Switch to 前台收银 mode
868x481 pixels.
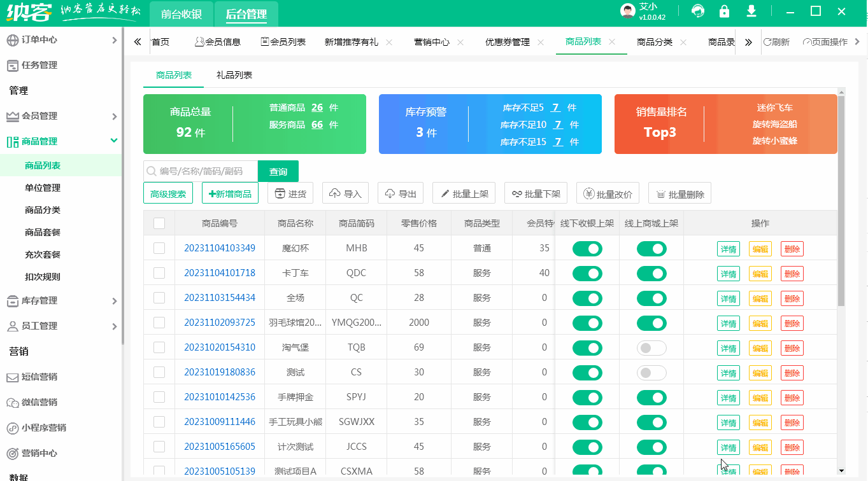click(181, 13)
